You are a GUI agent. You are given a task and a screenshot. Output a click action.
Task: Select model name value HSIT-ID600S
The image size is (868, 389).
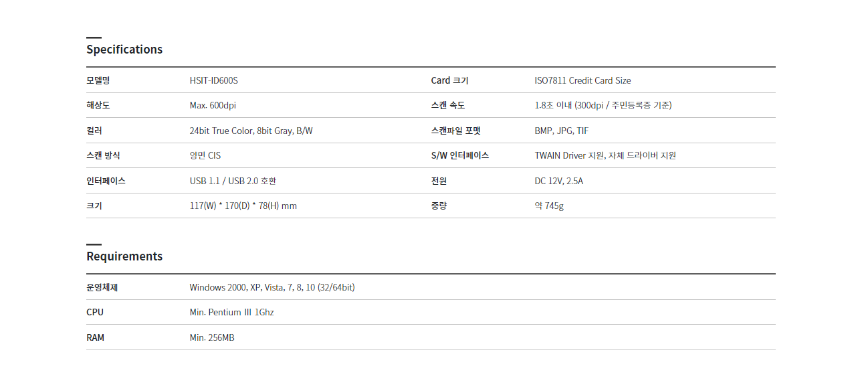(x=214, y=80)
